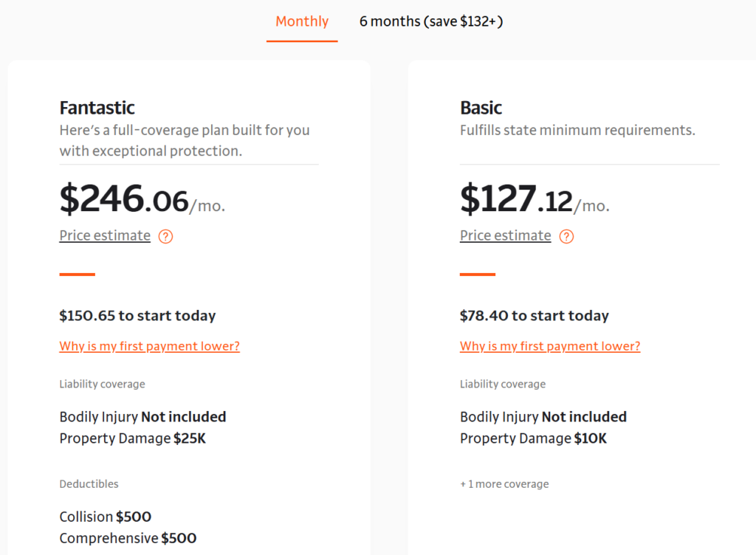Select the Monthly billing tab
This screenshot has width=756, height=555.
point(301,21)
